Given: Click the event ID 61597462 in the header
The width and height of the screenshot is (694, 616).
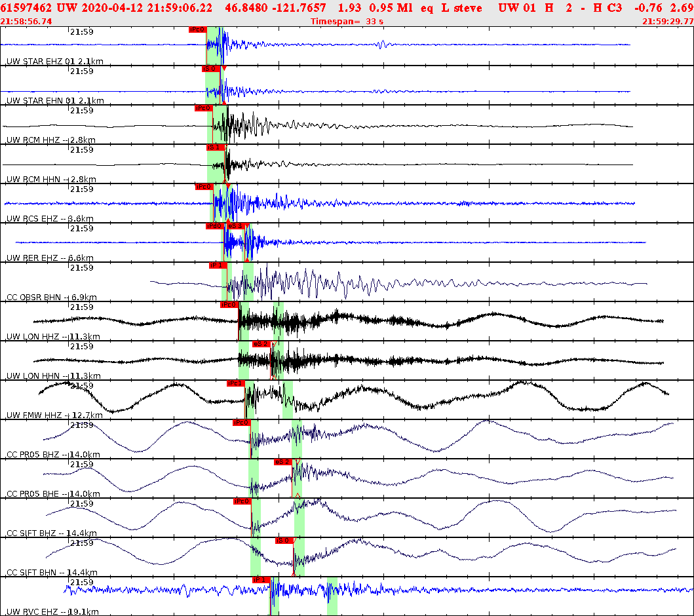Looking at the screenshot, I should point(26,8).
